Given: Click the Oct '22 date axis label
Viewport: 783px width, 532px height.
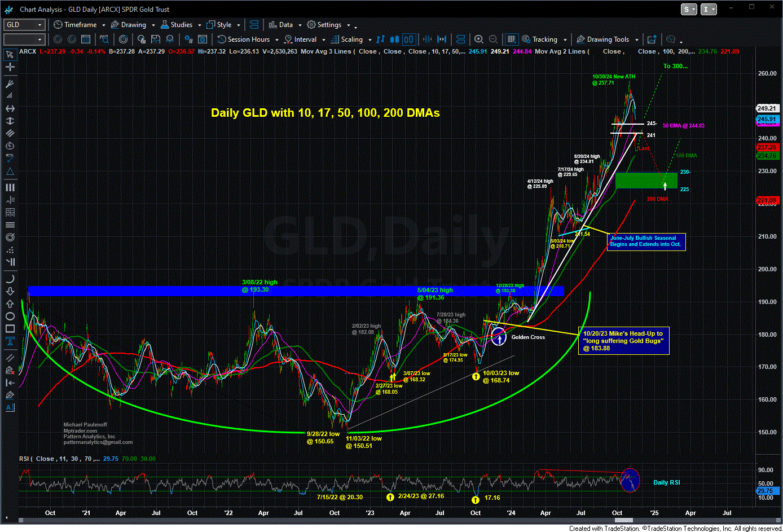Looking at the screenshot, I should click(334, 513).
